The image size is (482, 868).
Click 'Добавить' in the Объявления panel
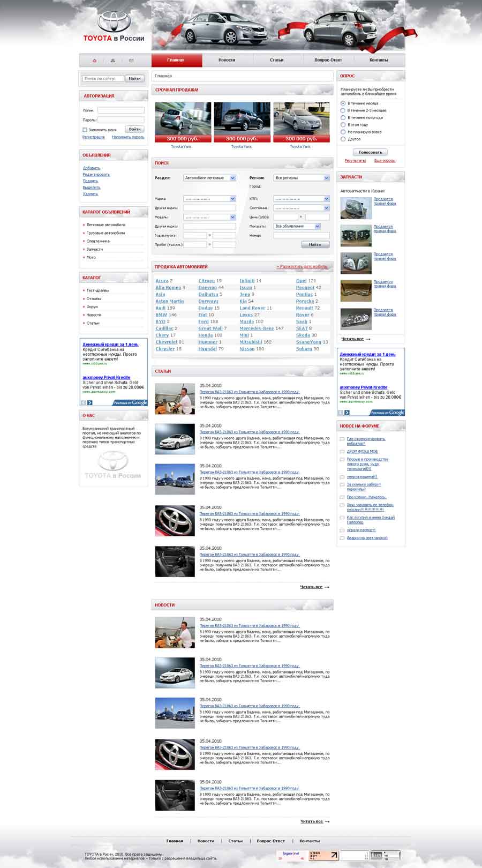[92, 168]
